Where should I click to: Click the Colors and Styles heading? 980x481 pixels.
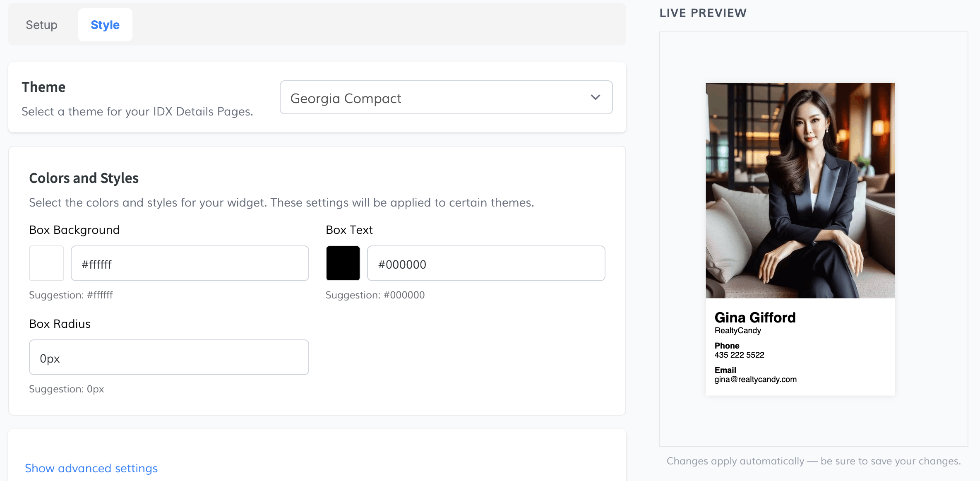point(84,178)
